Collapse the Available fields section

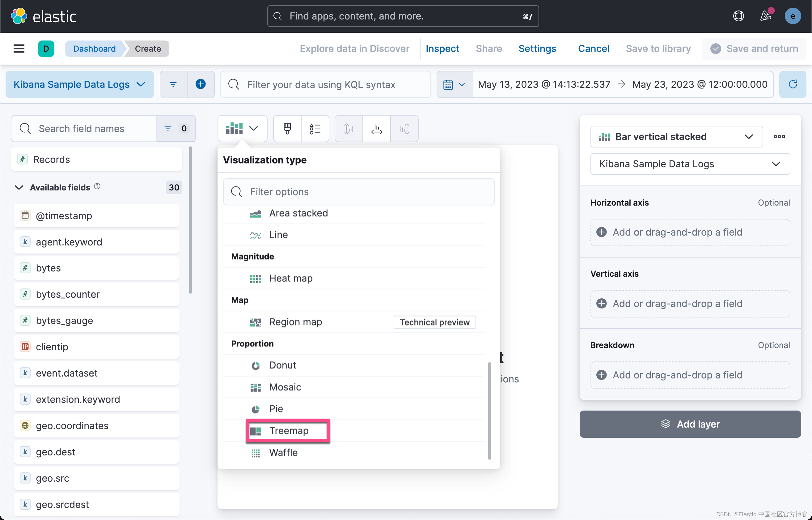19,187
